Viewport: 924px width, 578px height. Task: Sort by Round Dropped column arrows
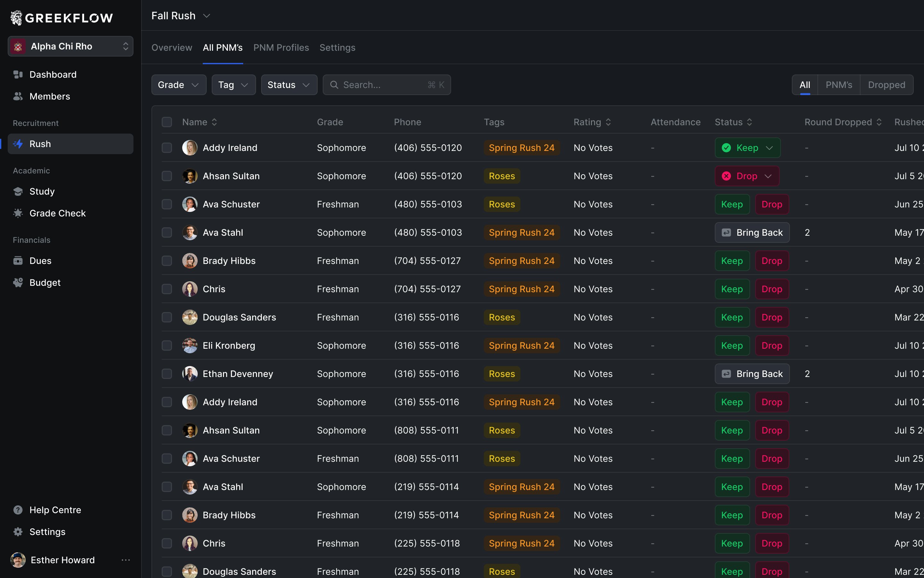(x=879, y=122)
